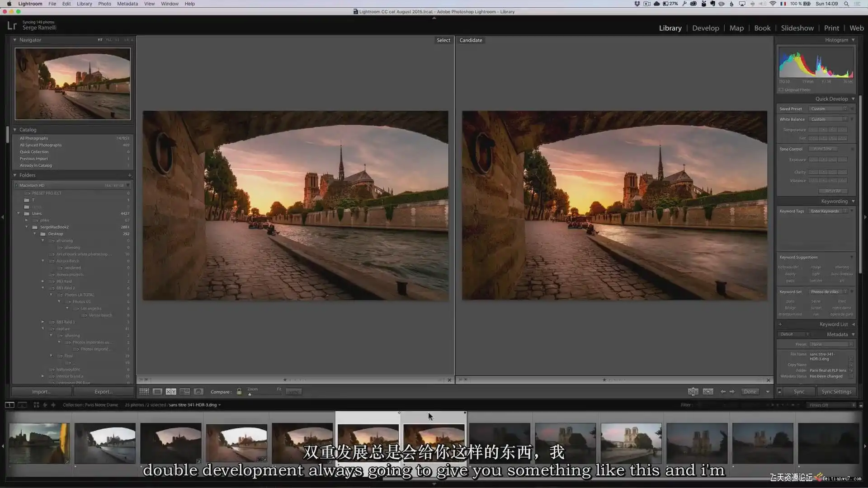Switch to the Develop module

(x=705, y=28)
